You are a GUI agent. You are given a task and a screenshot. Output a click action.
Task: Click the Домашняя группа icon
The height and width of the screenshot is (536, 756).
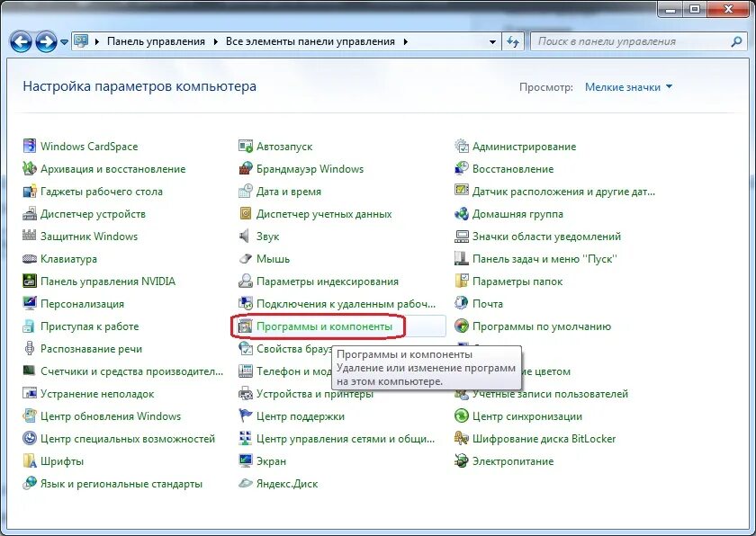point(462,213)
